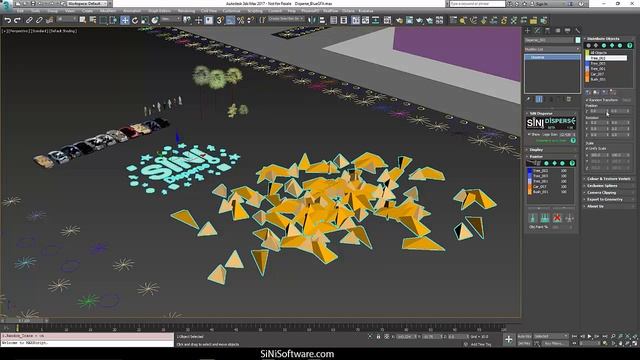Open the Group menu
Viewport: 640px width, 360px height.
[x=53, y=11]
